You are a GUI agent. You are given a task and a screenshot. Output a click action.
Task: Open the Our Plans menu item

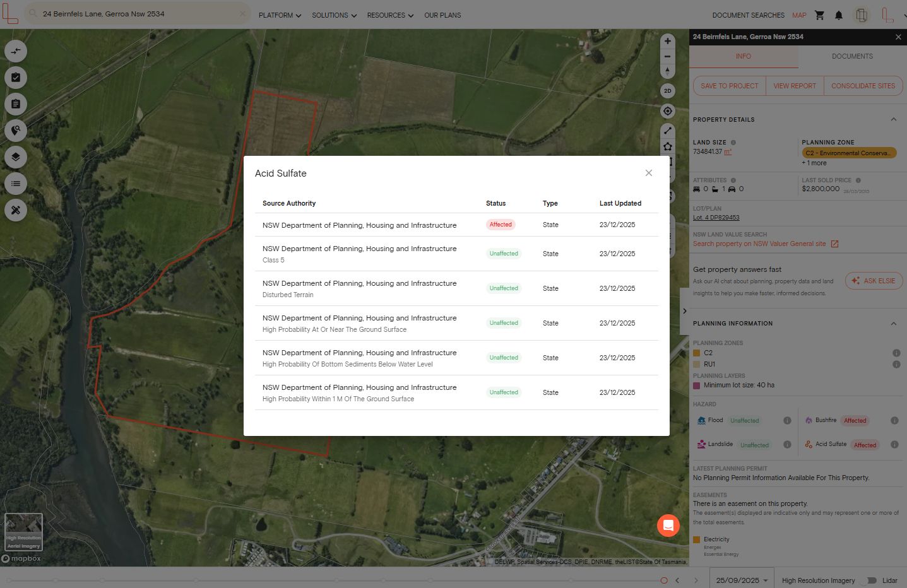click(x=442, y=15)
